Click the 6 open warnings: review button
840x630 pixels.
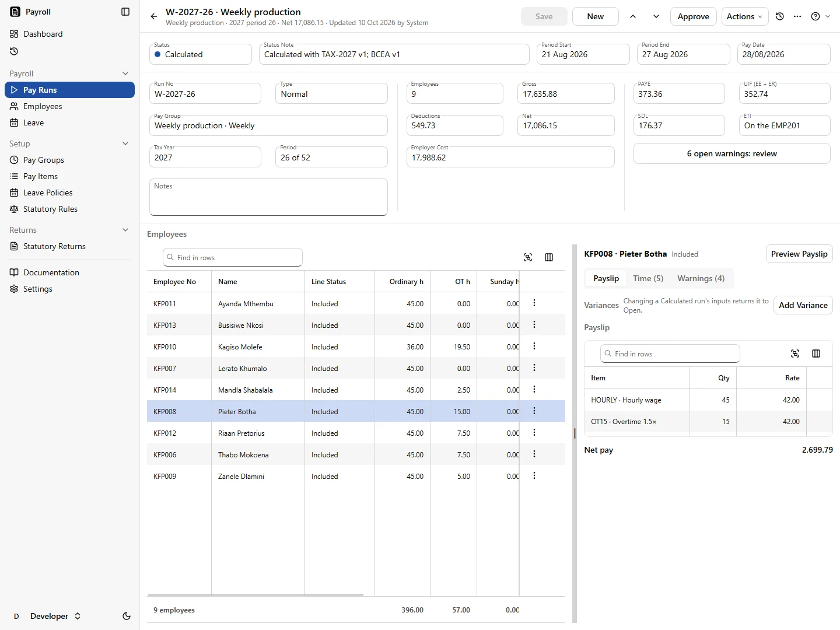point(732,153)
